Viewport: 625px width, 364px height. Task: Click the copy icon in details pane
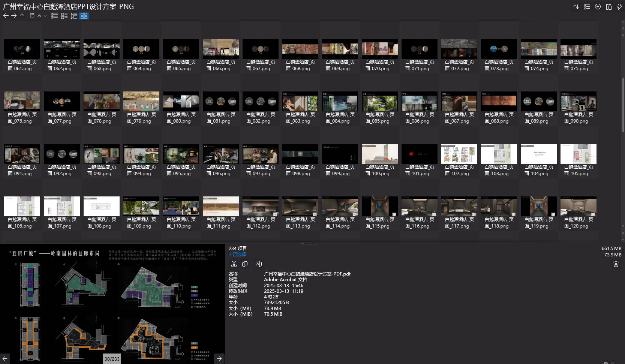point(245,264)
